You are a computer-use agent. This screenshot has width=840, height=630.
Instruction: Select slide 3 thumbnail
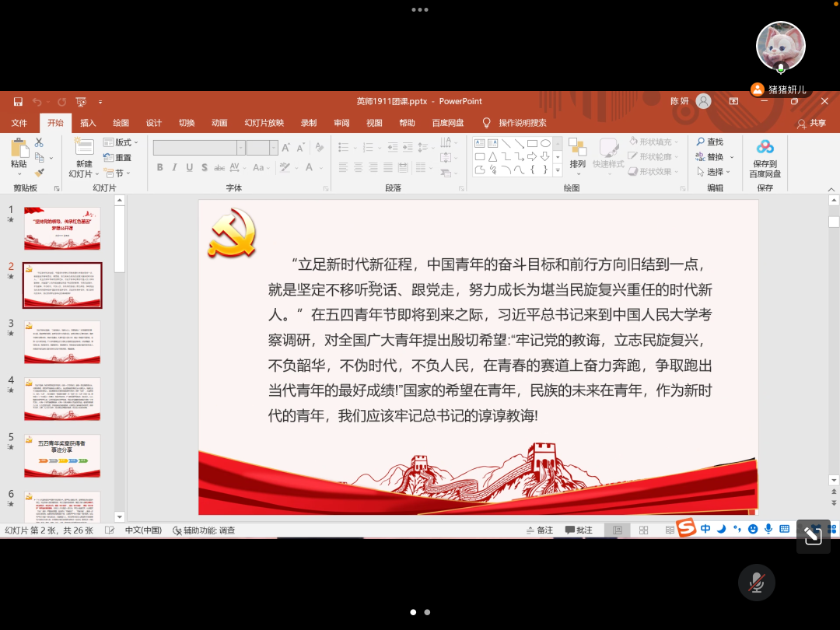(x=62, y=342)
